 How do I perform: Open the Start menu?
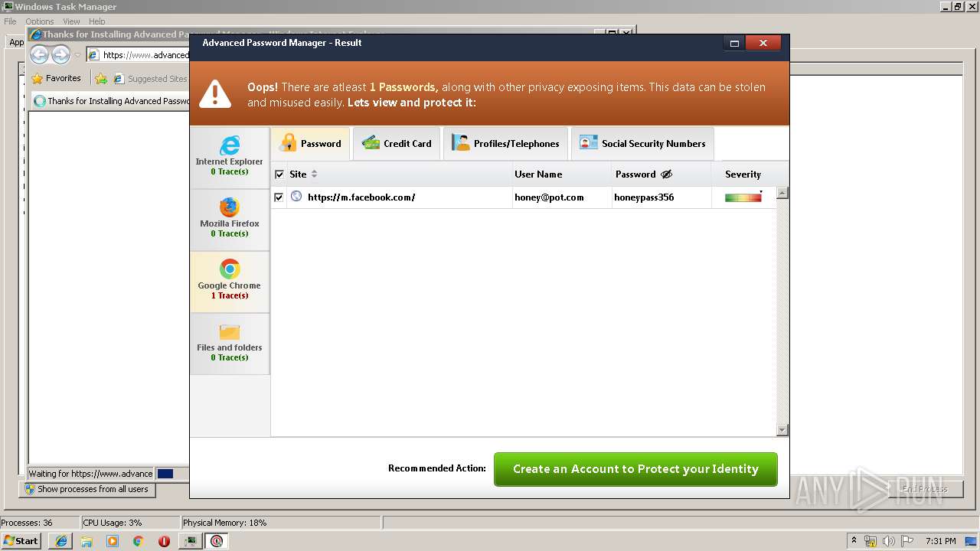coord(21,540)
